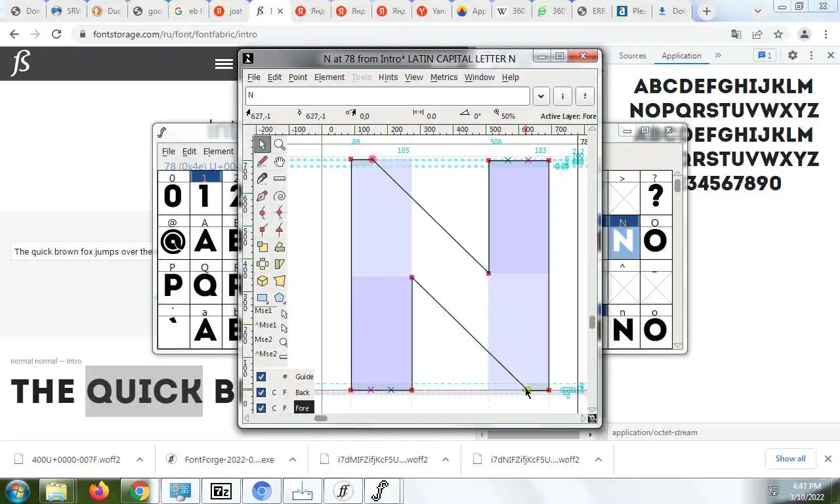
Task: Click the font view vertical scrollbar thumb
Action: 677,184
